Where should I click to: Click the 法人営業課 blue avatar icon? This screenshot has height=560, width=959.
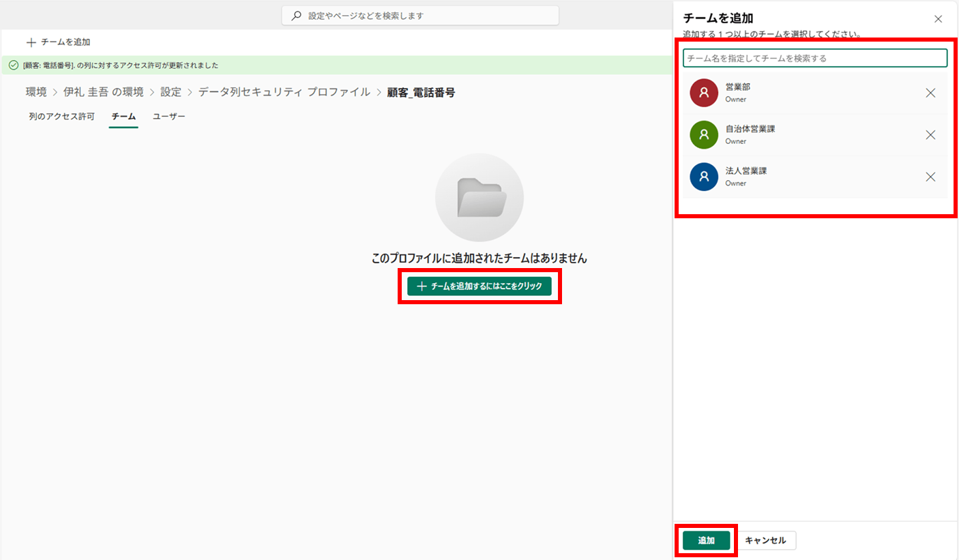click(704, 177)
